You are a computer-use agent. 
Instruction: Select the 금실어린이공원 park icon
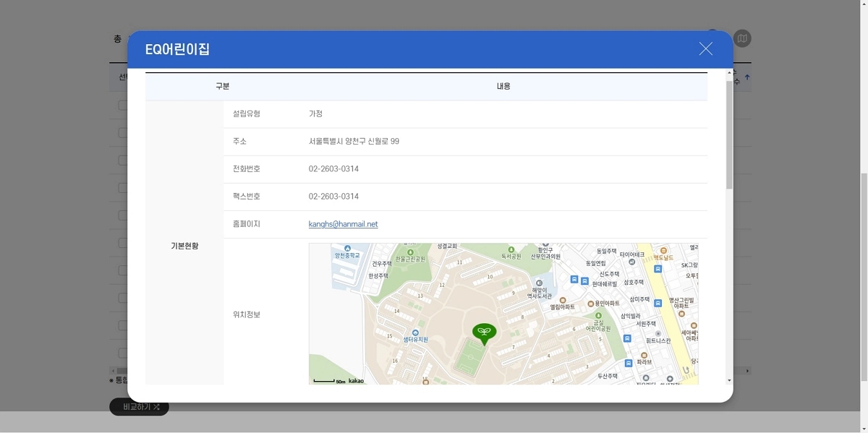pos(597,316)
